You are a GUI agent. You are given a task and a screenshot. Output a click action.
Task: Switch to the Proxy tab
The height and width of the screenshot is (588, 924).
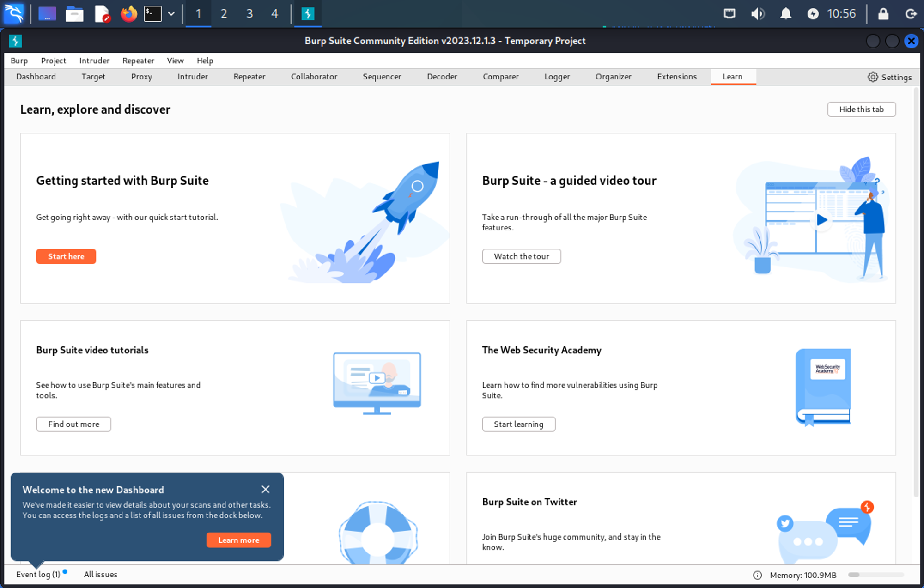tap(141, 77)
